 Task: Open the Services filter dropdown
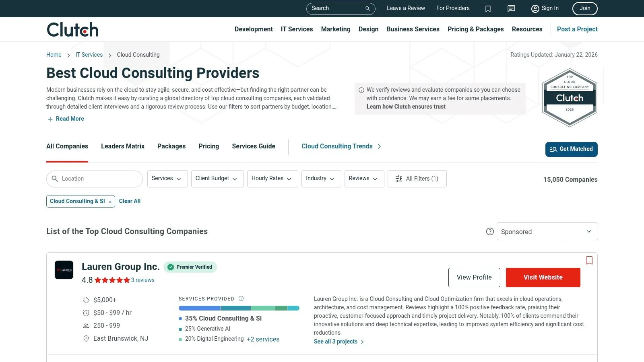pyautogui.click(x=167, y=179)
